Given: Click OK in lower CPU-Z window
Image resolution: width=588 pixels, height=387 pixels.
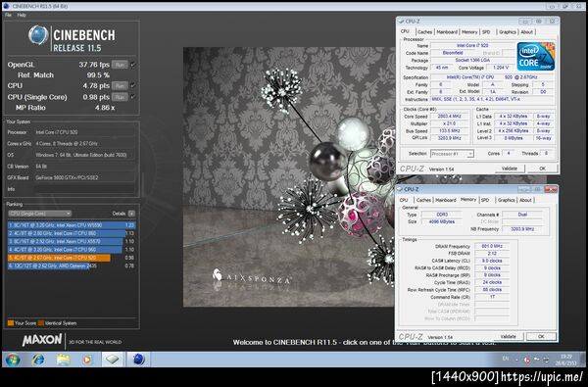Looking at the screenshot, I should pos(541,337).
